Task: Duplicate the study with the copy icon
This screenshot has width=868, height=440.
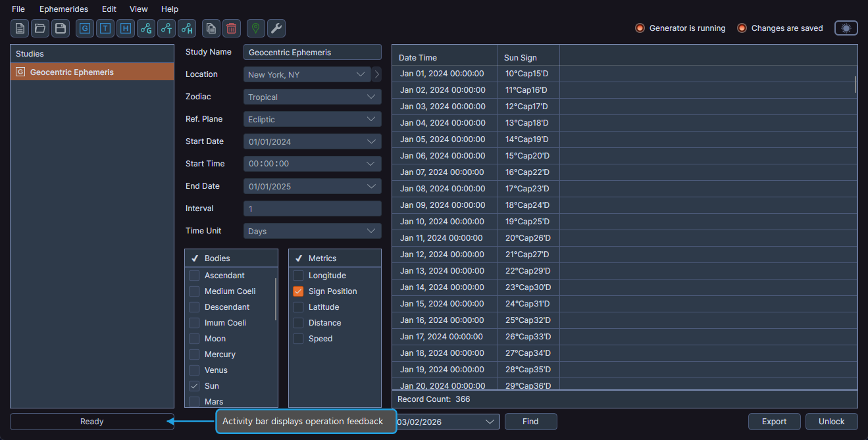Action: 211,28
